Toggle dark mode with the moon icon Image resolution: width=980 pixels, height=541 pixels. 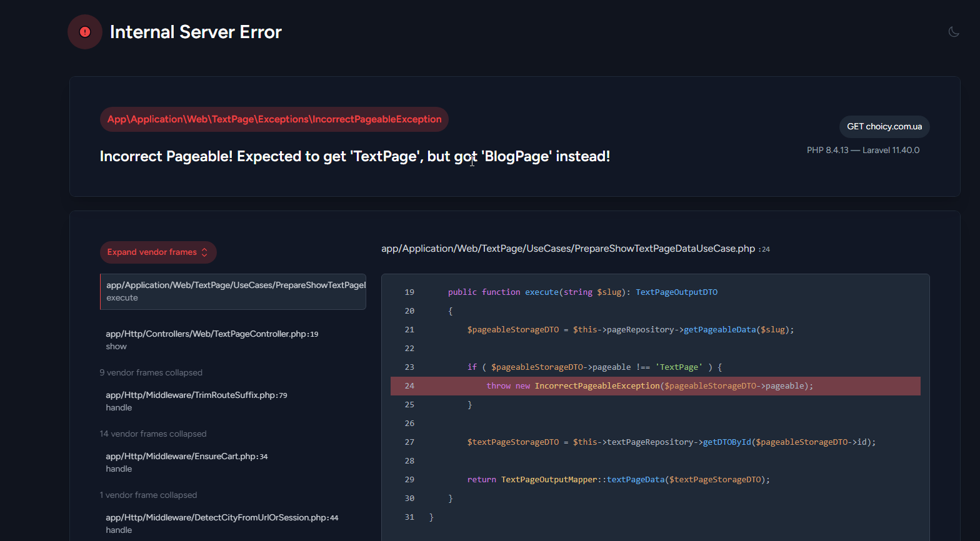954,32
